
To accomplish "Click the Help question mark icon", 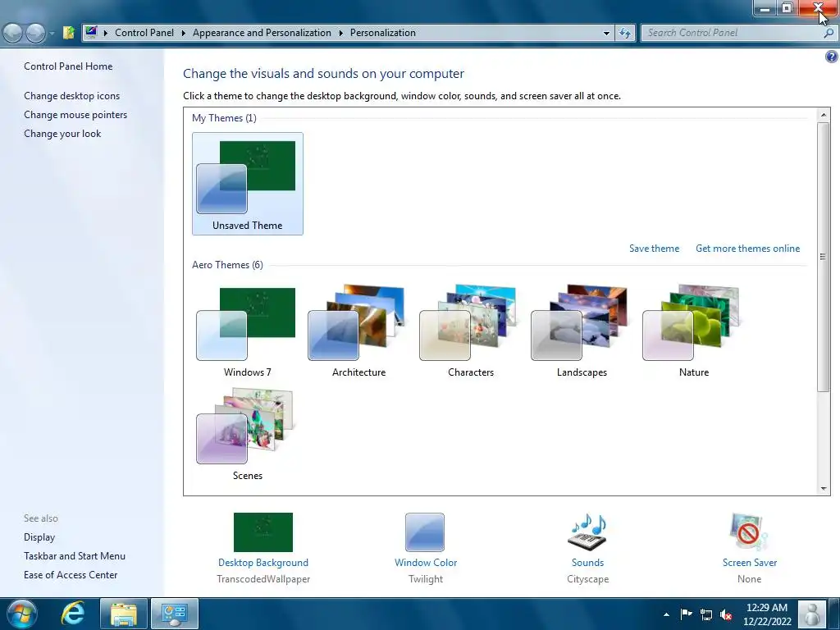I will click(x=832, y=57).
